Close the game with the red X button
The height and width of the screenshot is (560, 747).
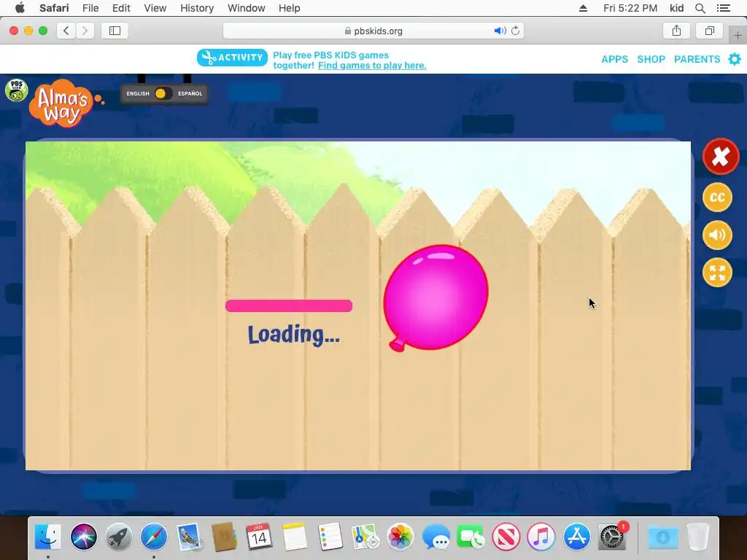(x=720, y=156)
